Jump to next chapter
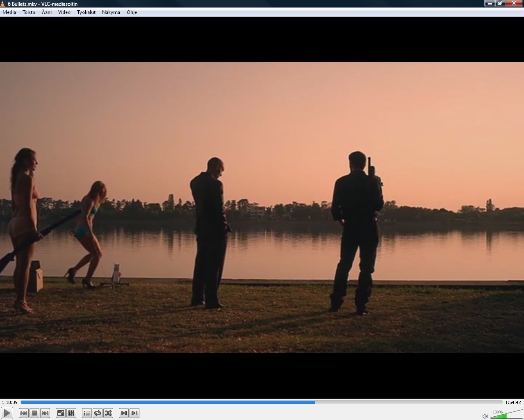This screenshot has height=420, width=524. 134,413
